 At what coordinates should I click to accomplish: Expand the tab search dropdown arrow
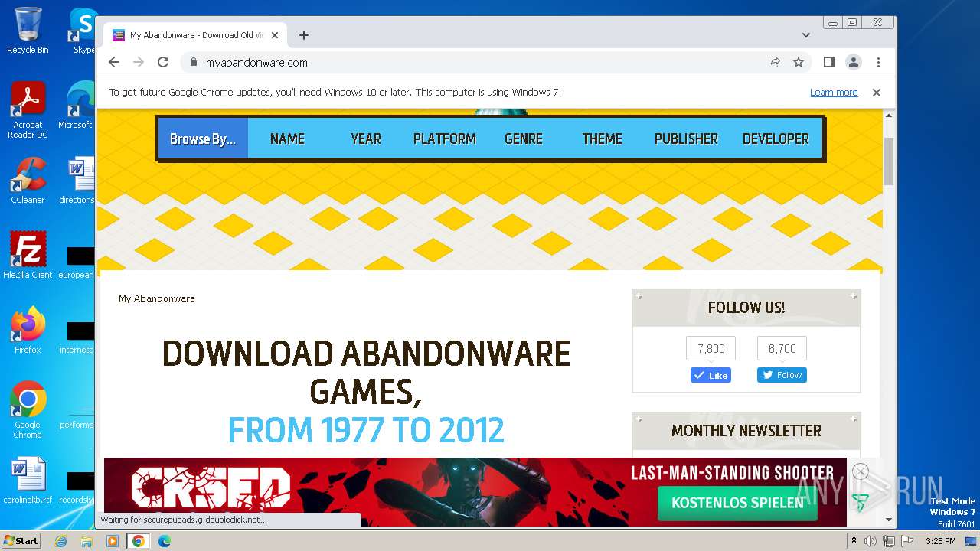point(805,35)
